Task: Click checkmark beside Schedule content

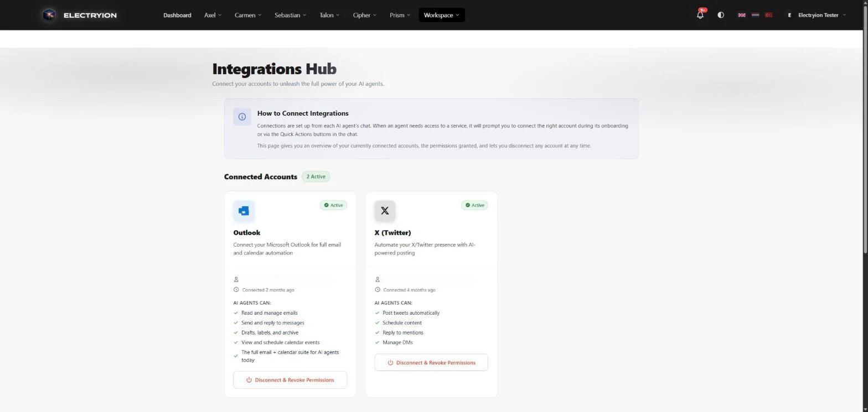Action: [x=378, y=323]
